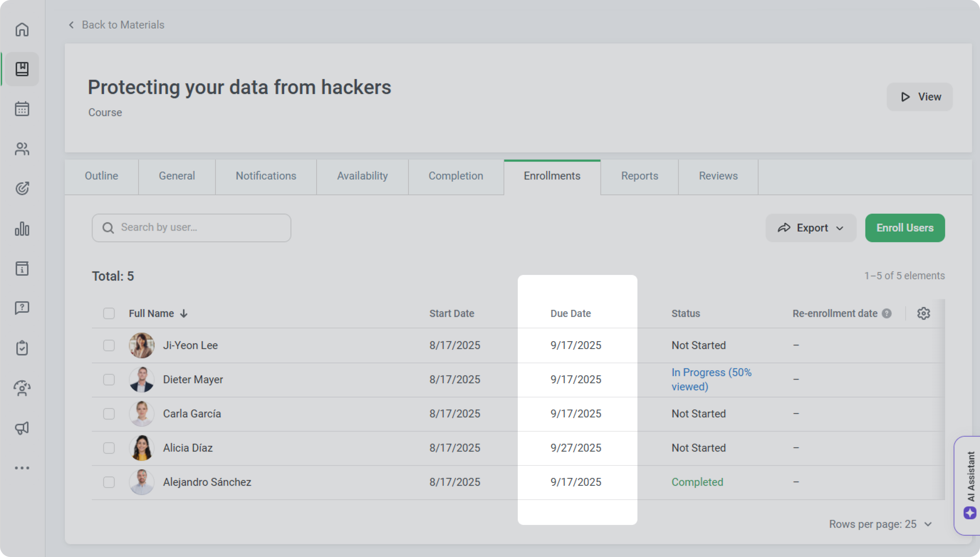The height and width of the screenshot is (557, 980).
Task: Open the calendar icon in sidebar
Action: point(22,109)
